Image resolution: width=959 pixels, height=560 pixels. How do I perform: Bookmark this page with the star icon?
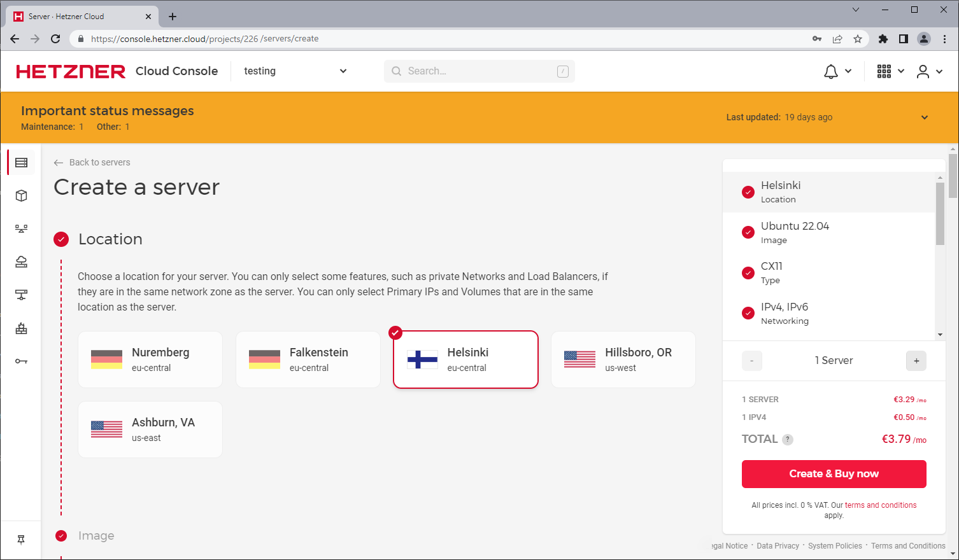click(x=858, y=39)
